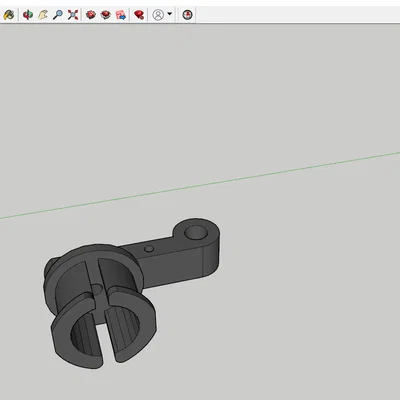Viewport: 400px width, 400px height.
Task: Select the large hole in the arm's rounded end
Action: 196,233
